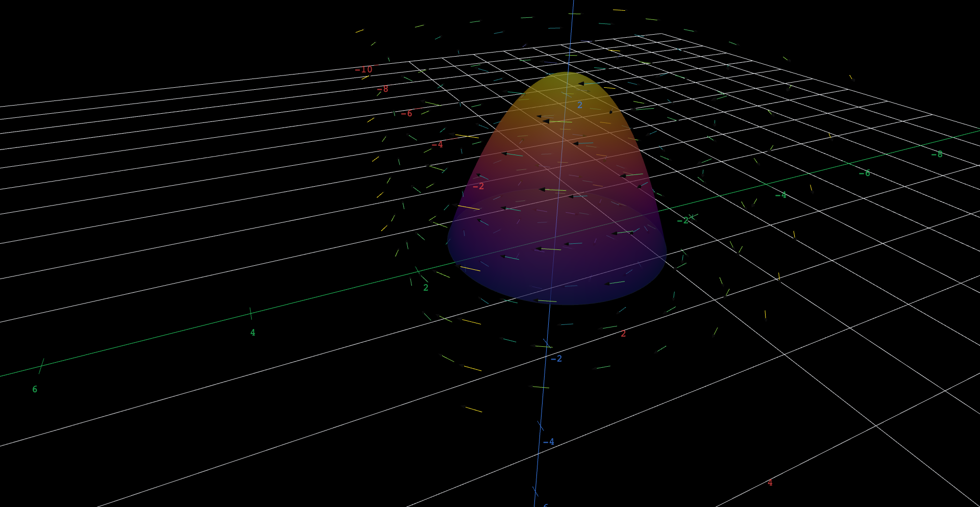Screen dimensions: 980x507
Task: Click the green axis label -6
Action: [865, 173]
